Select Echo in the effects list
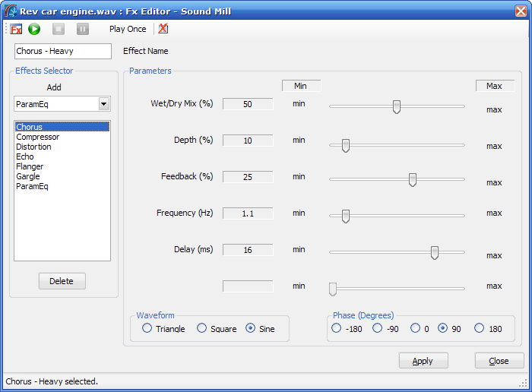This screenshot has height=392, width=532. (x=62, y=156)
